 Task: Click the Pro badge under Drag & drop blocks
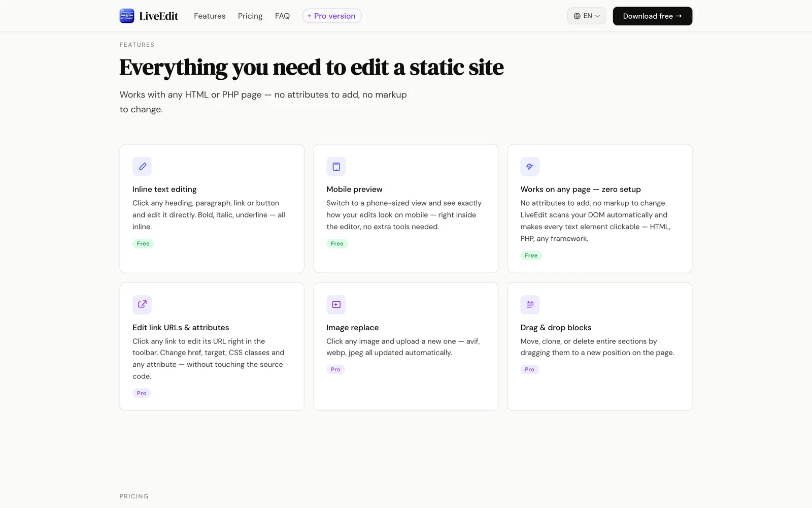(529, 369)
